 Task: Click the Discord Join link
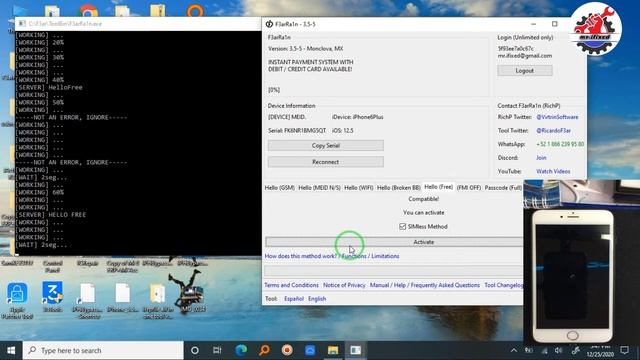click(x=541, y=158)
